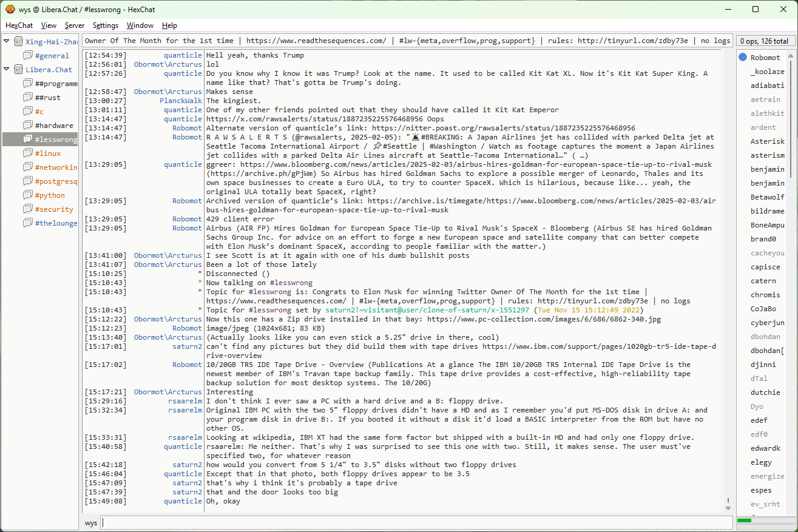Click the wys nickname button
The width and height of the screenshot is (798, 532).
point(91,523)
